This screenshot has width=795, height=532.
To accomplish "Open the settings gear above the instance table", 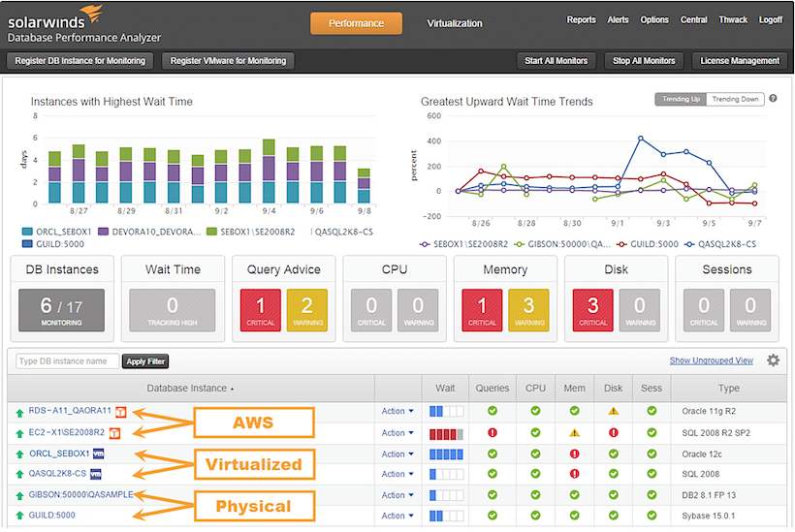I will [x=773, y=360].
